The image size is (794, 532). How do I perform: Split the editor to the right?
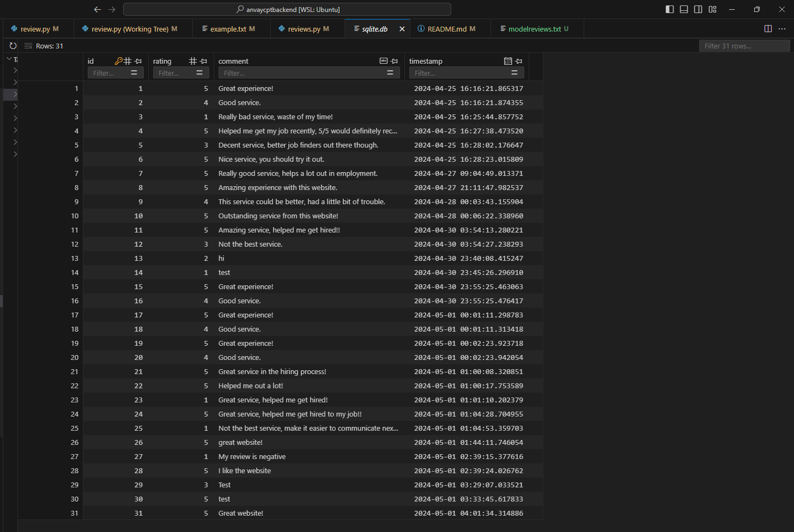point(768,29)
